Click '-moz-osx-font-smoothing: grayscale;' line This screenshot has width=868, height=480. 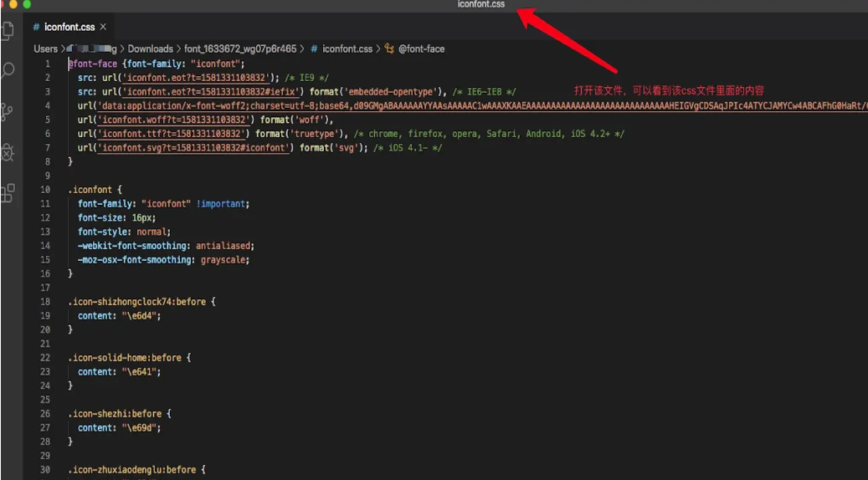pyautogui.click(x=164, y=259)
